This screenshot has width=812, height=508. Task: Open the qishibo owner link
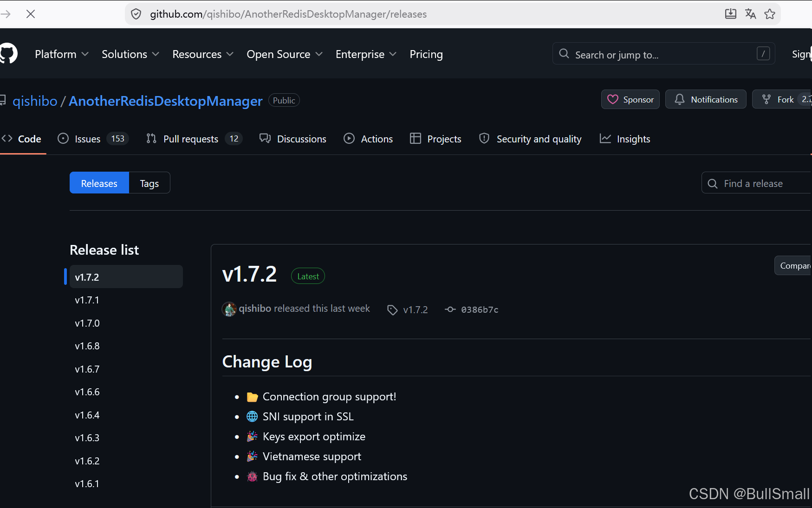tap(35, 101)
